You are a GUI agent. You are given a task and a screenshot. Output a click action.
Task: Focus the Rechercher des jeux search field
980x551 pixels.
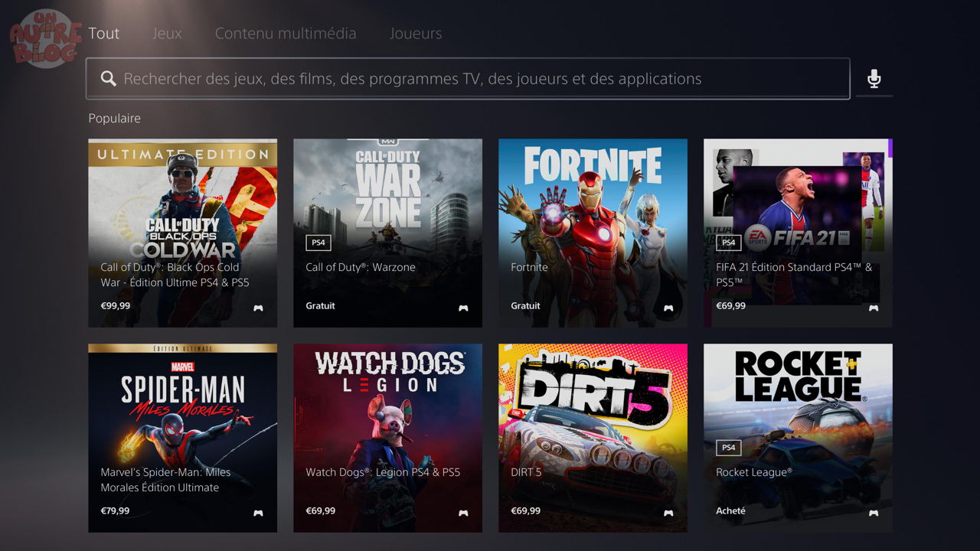point(468,79)
